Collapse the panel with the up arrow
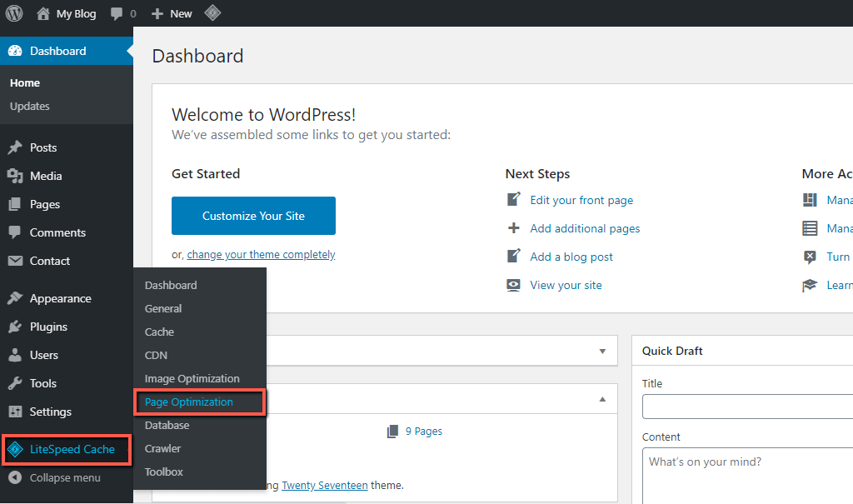Image resolution: width=853 pixels, height=504 pixels. (x=602, y=400)
